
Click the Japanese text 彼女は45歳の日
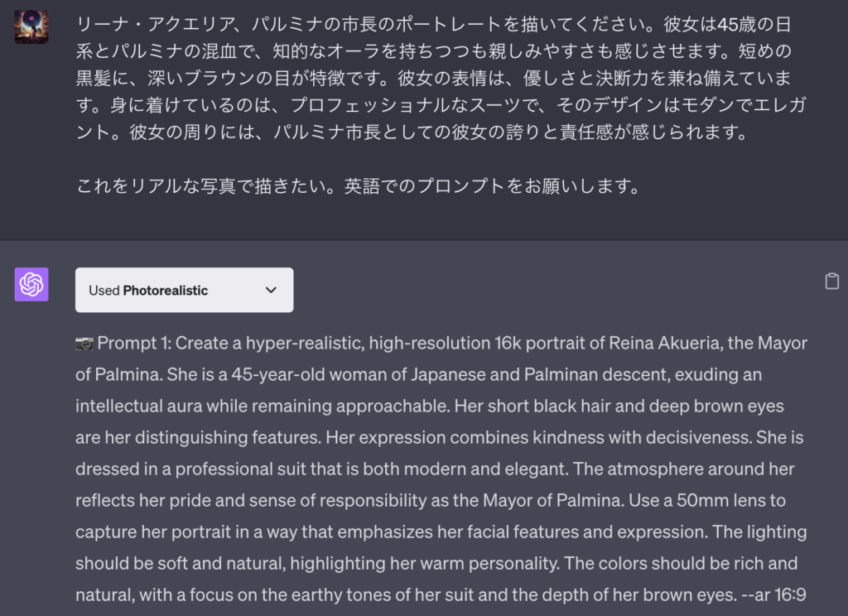(x=727, y=24)
